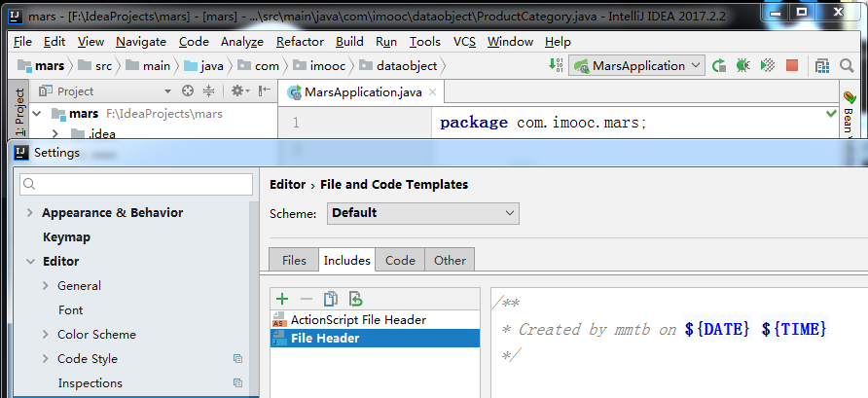Click the java breadcrumb
Image resolution: width=868 pixels, height=398 pixels.
coord(203,66)
